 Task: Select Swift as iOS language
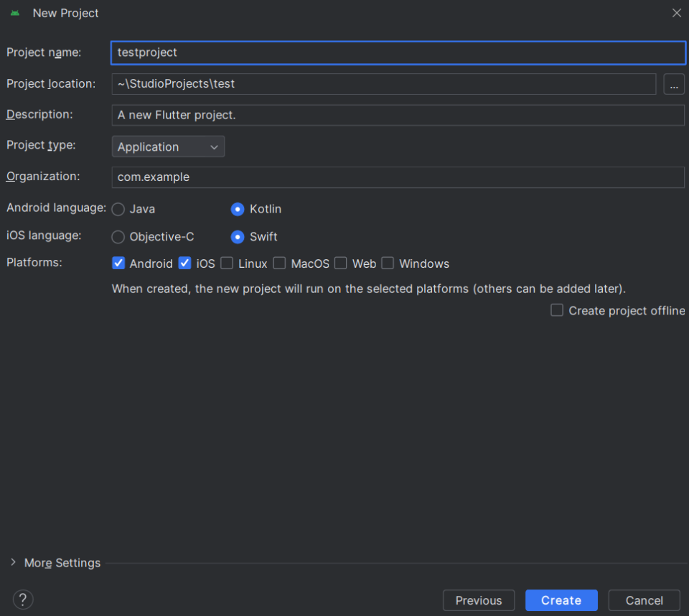pos(238,236)
